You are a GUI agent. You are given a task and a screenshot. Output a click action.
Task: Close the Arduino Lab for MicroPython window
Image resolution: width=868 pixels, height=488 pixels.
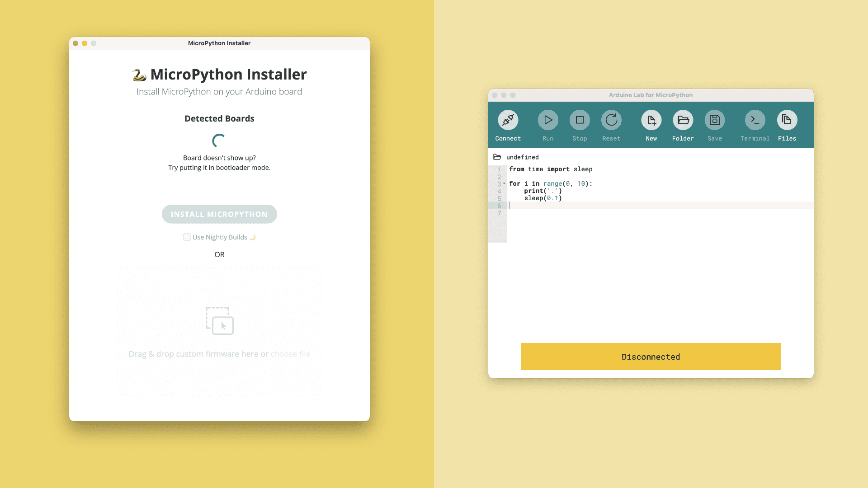[x=495, y=95]
